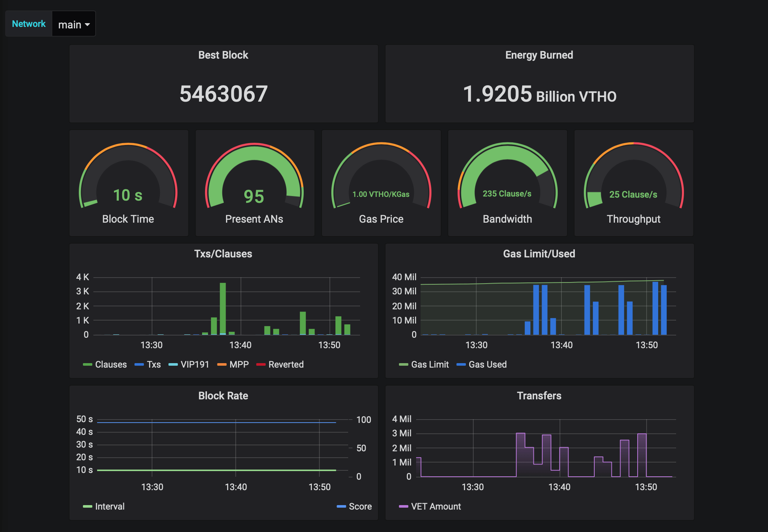
Task: Toggle Txs series in legend
Action: (154, 364)
